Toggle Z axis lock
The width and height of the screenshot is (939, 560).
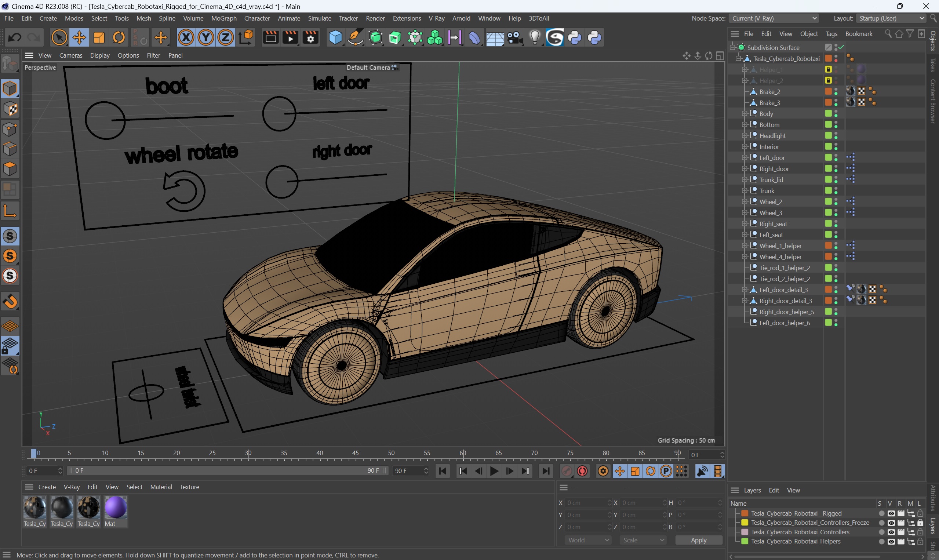point(226,37)
